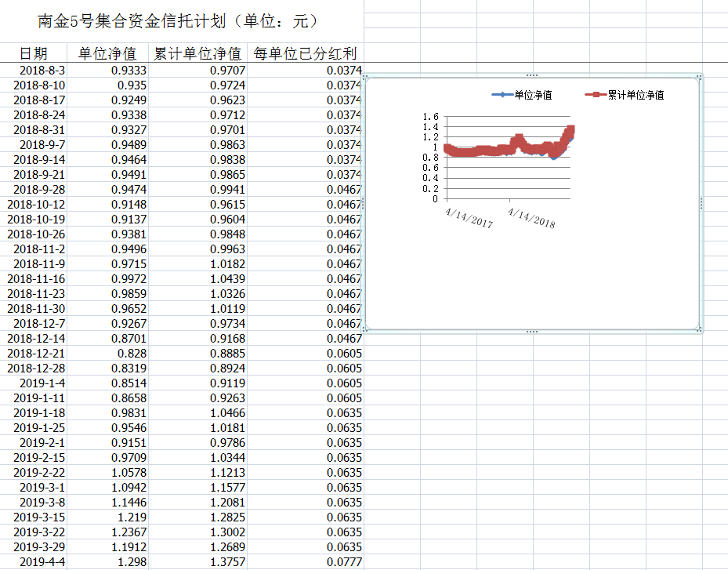This screenshot has height=570, width=728.
Task: Select the 0.9715 net value cell
Action: point(107,264)
